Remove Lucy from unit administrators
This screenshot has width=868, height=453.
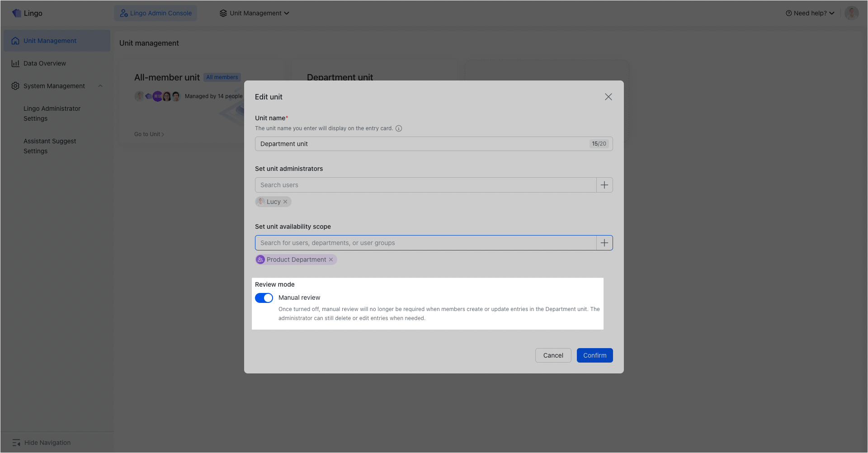[x=285, y=202]
